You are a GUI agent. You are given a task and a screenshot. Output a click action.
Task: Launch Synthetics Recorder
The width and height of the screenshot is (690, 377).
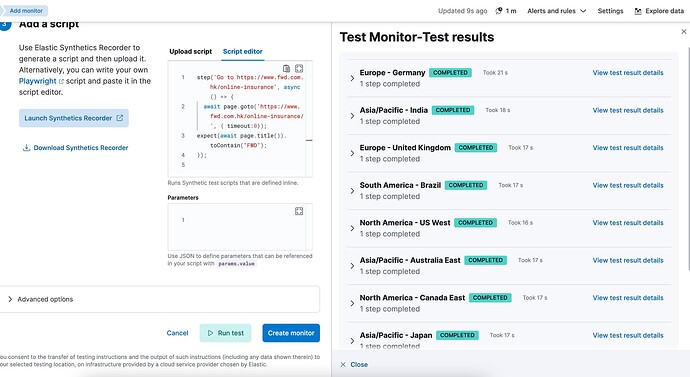click(x=73, y=118)
